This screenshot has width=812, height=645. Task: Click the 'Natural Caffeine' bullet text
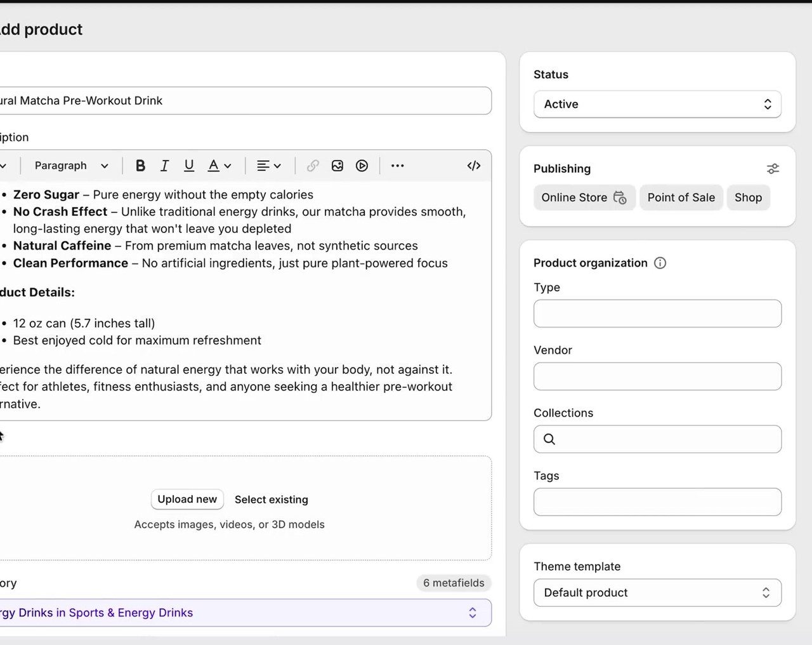tap(62, 246)
